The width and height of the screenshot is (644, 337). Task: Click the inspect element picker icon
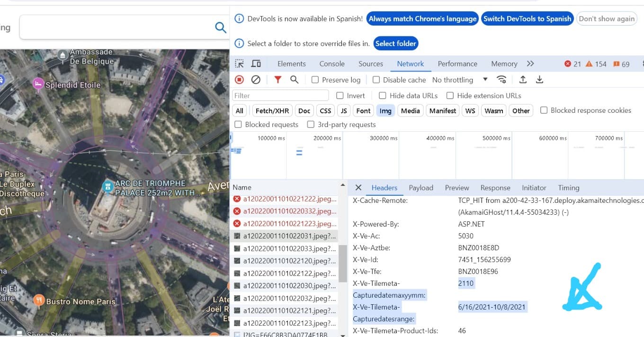[240, 64]
